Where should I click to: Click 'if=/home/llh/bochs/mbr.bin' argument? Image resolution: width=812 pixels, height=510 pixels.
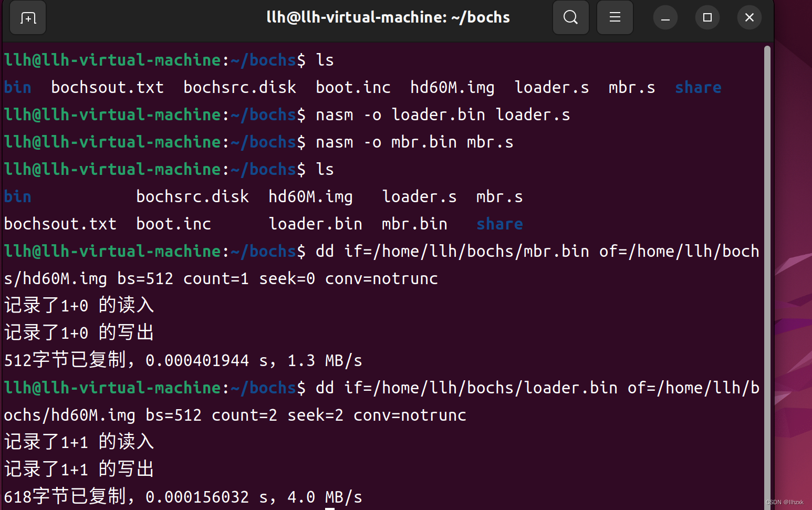[x=466, y=251]
